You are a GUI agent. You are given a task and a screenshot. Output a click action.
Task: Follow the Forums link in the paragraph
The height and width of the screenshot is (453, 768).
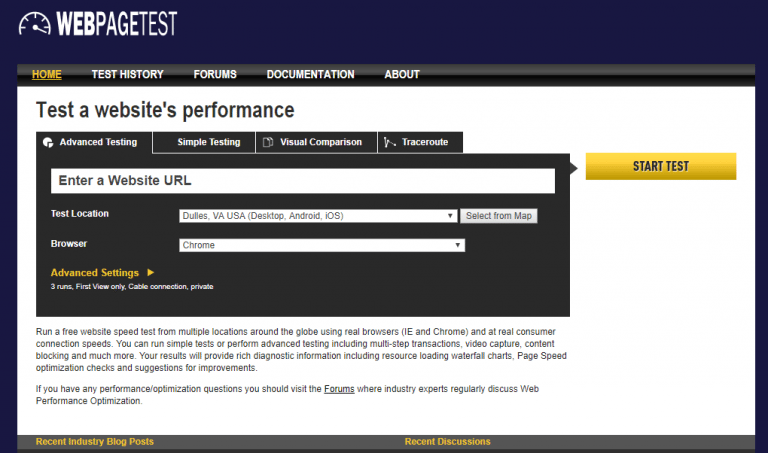(339, 389)
